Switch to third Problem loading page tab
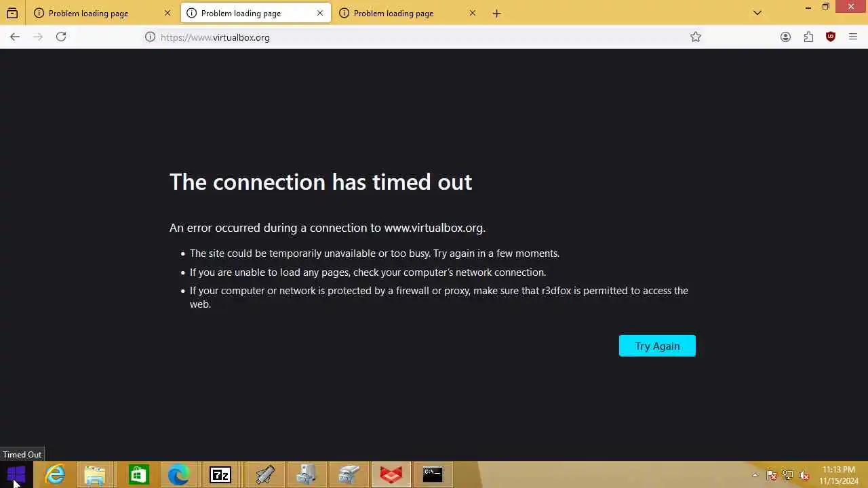 [x=407, y=13]
